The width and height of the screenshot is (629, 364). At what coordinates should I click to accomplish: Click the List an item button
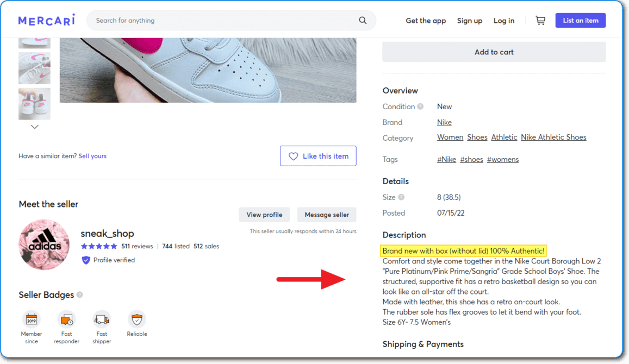581,21
